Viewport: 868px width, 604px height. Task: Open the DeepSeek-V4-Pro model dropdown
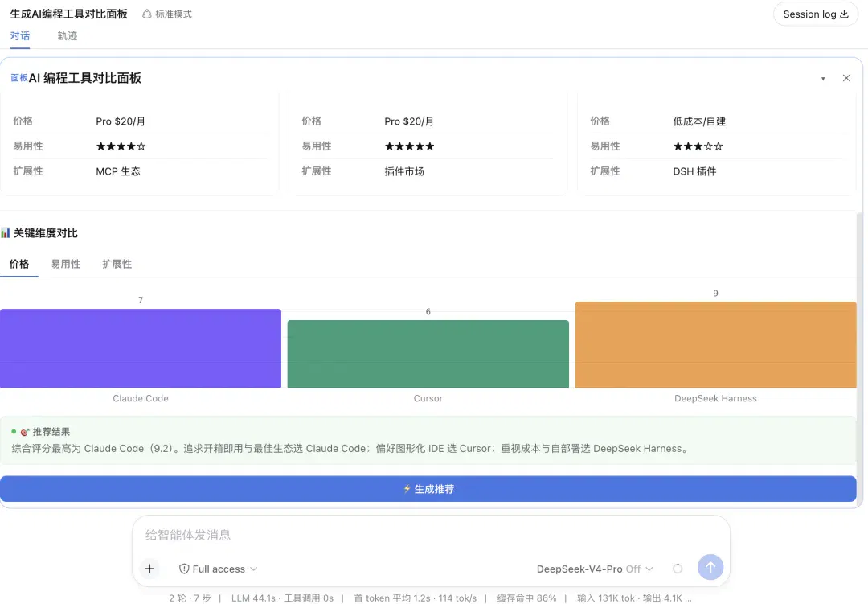coord(595,569)
